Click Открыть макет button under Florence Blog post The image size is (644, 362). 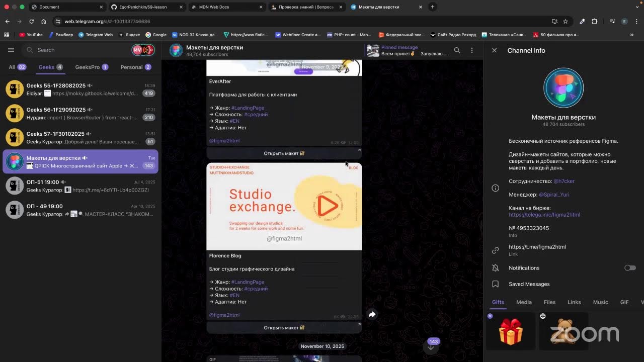coord(284,328)
